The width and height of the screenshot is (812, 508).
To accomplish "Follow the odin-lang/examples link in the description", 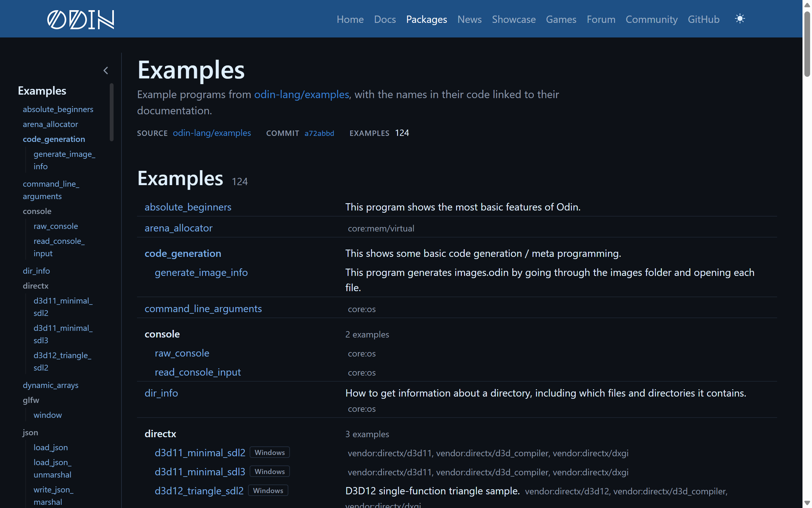I will 302,94.
